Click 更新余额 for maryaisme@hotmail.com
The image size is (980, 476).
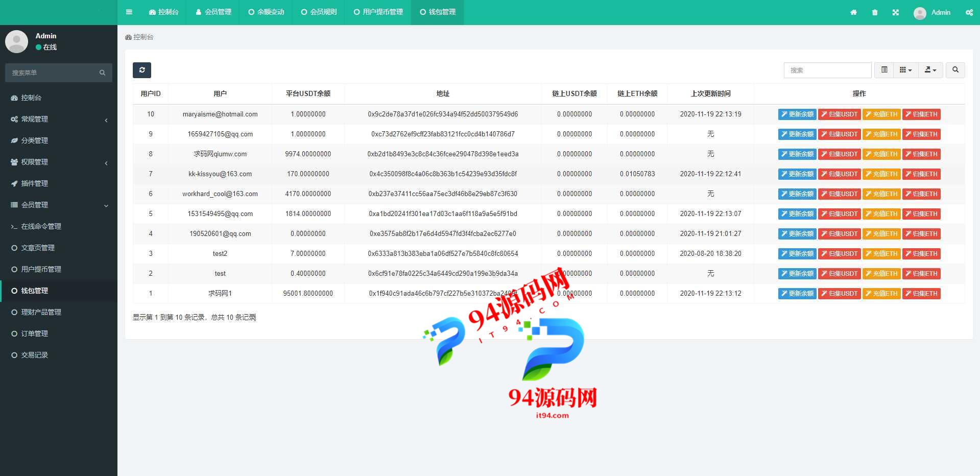click(x=797, y=114)
